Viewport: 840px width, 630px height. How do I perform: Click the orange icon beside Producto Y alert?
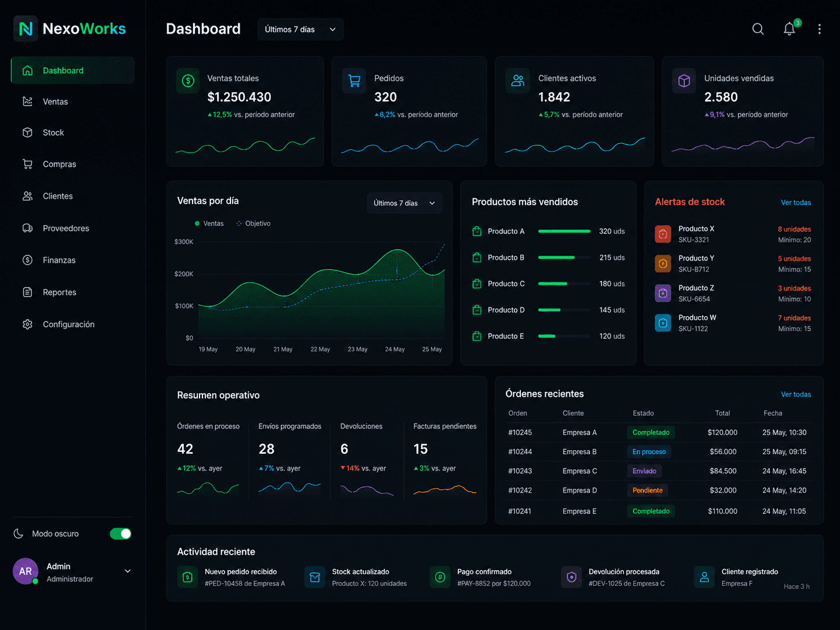tap(662, 263)
